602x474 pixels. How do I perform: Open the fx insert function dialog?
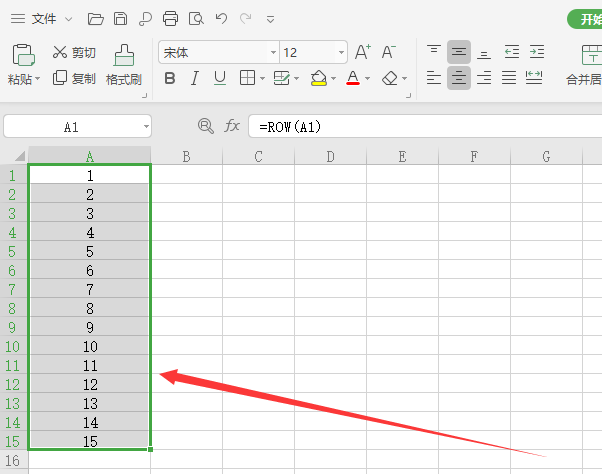[x=232, y=126]
